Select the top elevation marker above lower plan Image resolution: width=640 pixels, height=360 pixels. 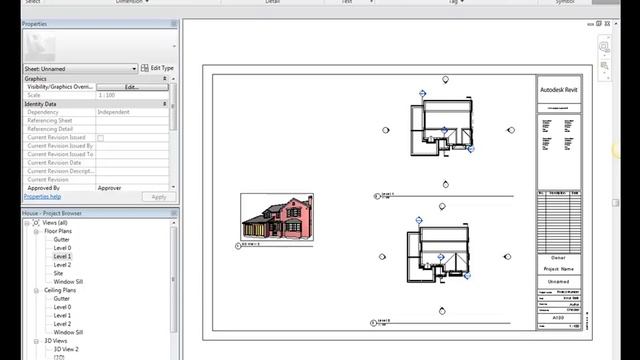pos(442,207)
